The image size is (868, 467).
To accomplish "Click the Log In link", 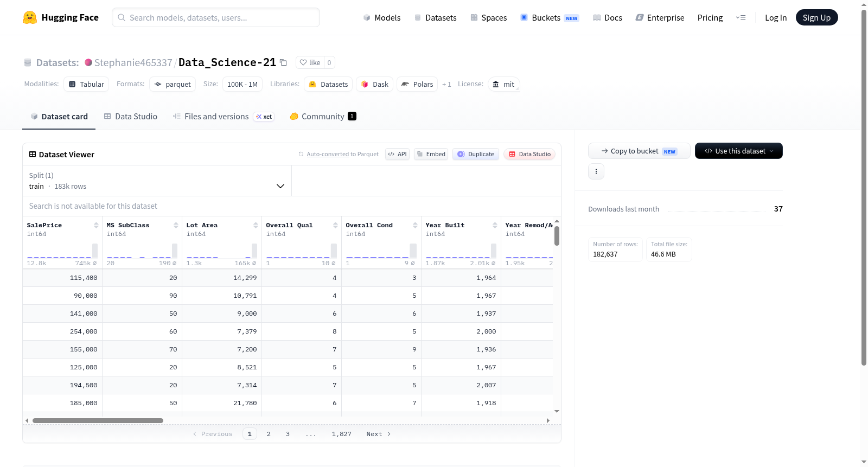I will (776, 17).
